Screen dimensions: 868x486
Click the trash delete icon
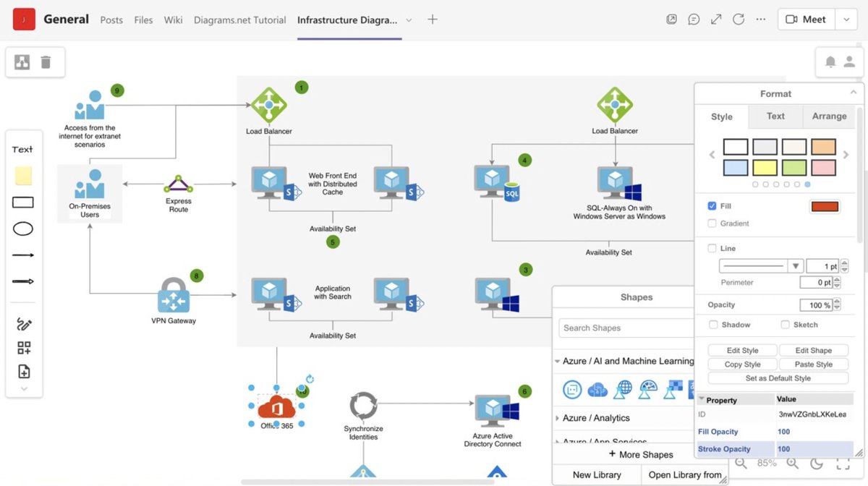click(x=46, y=62)
